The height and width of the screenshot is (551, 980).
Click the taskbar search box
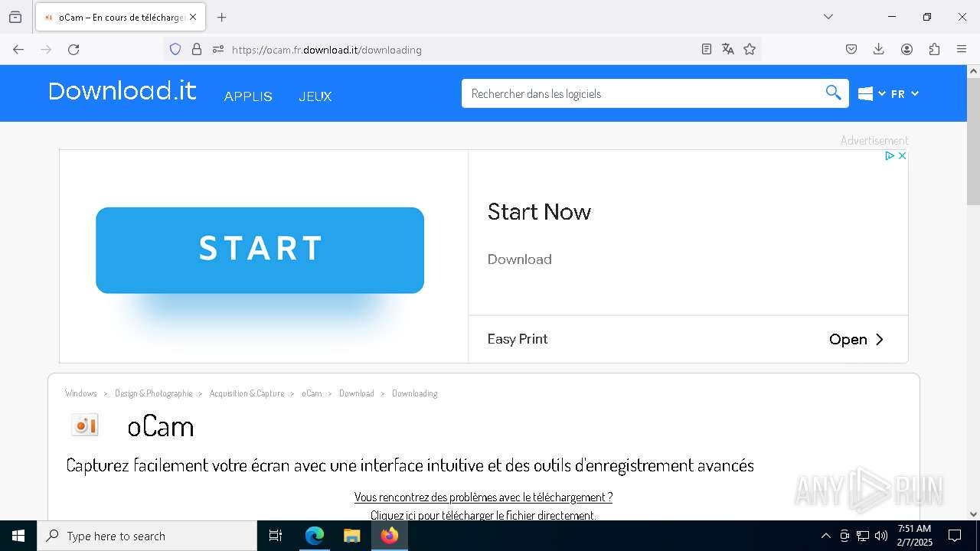coord(147,536)
